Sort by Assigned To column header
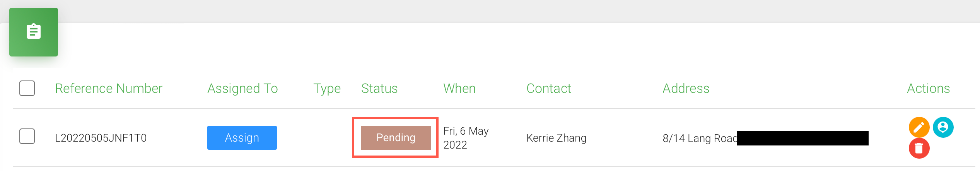980x171 pixels. [x=242, y=88]
